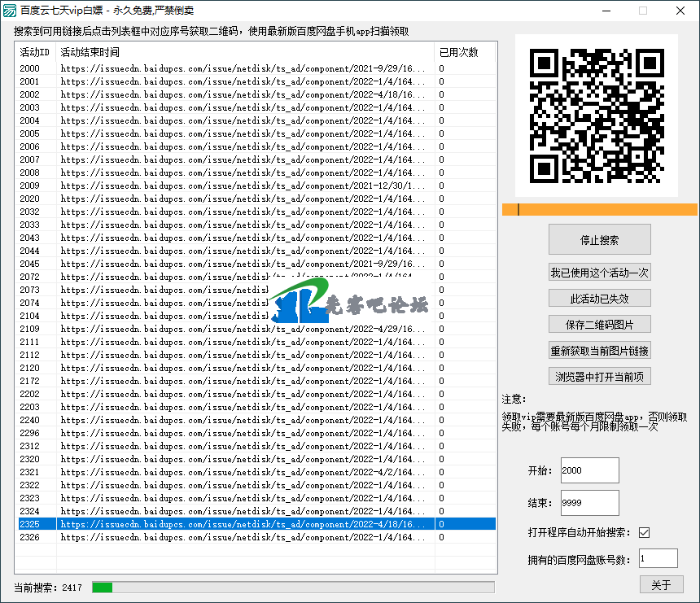The width and height of the screenshot is (700, 603).
Task: Open the 关于 dialog
Action: tap(661, 584)
